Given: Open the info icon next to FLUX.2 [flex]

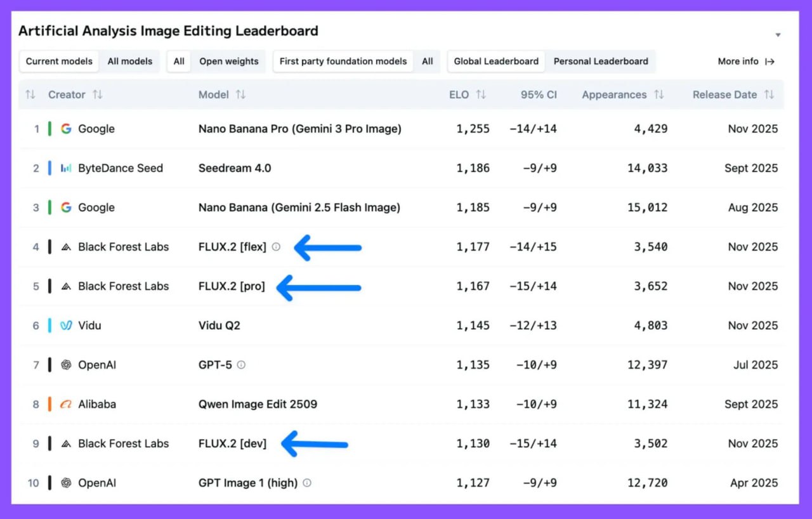Looking at the screenshot, I should (276, 247).
